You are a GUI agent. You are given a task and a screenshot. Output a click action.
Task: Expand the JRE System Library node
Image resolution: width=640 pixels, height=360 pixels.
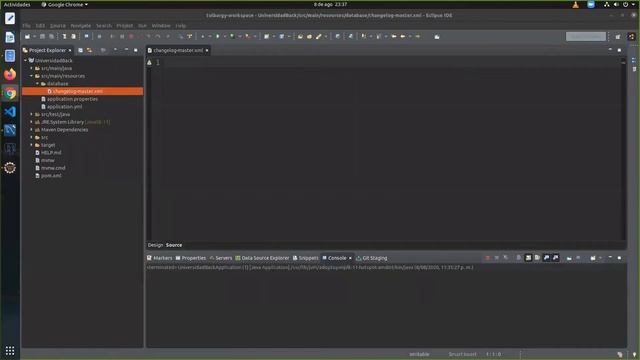point(31,122)
